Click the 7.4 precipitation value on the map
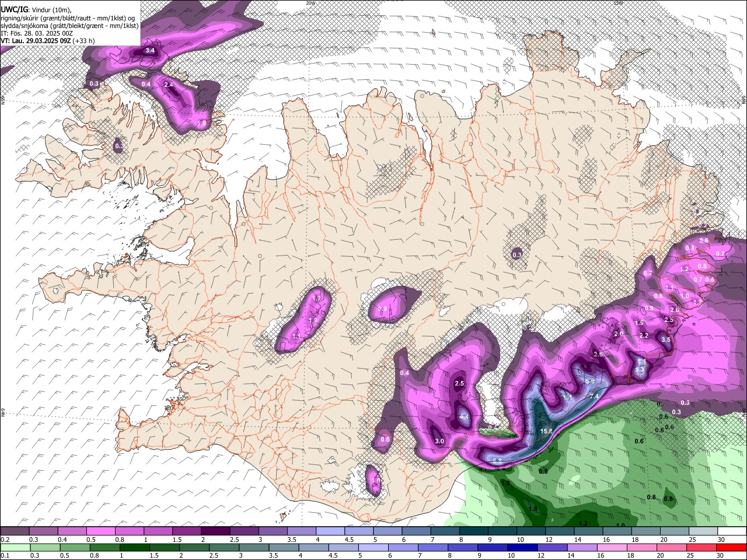The width and height of the screenshot is (747, 560). [x=594, y=396]
